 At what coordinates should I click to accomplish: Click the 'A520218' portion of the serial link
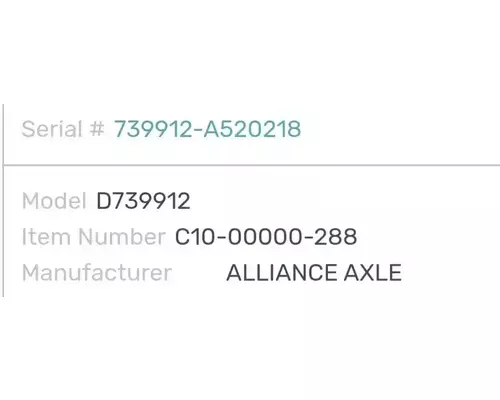252,129
